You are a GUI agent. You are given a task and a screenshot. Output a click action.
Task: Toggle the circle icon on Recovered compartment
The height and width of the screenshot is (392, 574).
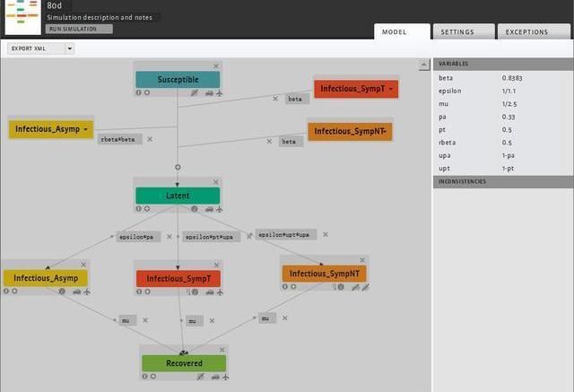point(153,377)
